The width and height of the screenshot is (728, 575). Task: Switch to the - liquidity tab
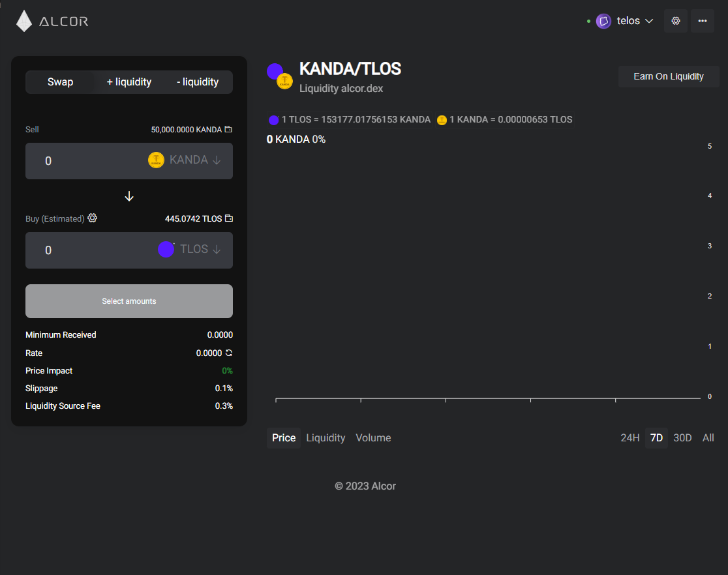pos(198,82)
